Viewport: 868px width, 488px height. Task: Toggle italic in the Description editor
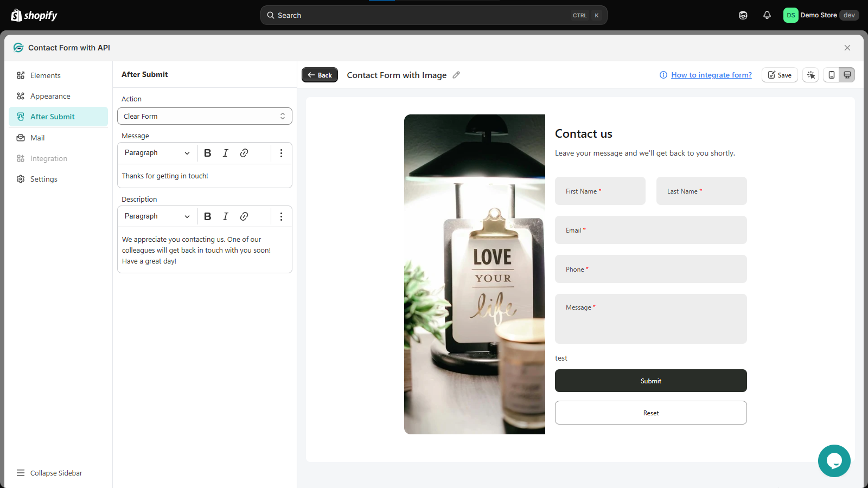pos(226,216)
